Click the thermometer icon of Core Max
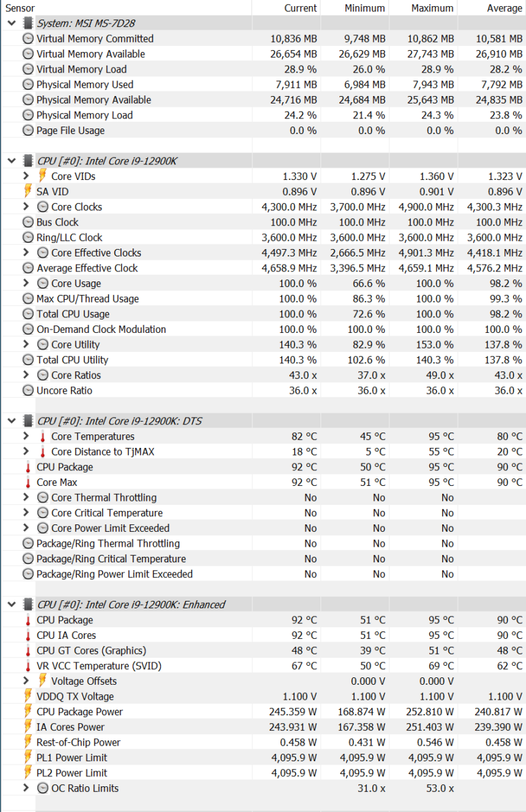Screen dimensions: 526x812 [x=28, y=482]
